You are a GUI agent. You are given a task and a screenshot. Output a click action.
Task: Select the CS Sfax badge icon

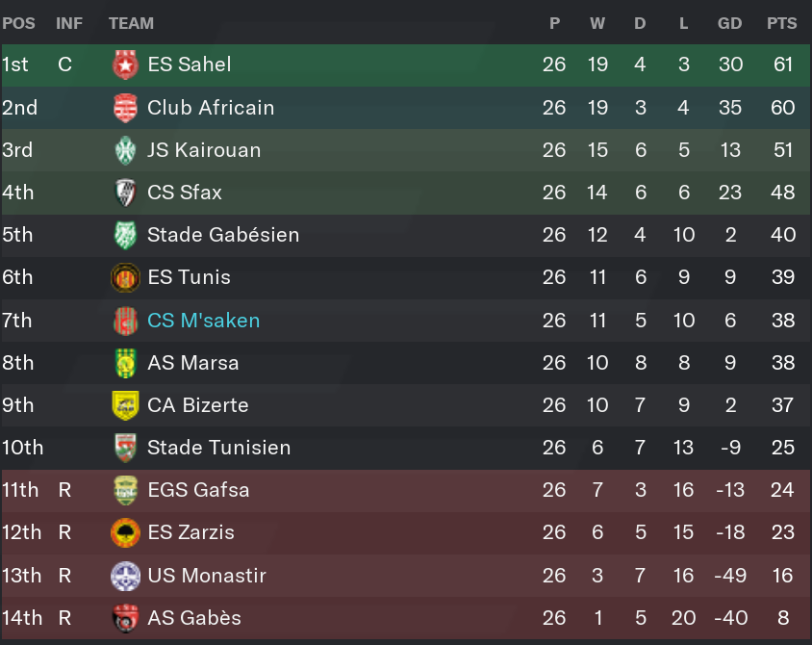pos(125,193)
